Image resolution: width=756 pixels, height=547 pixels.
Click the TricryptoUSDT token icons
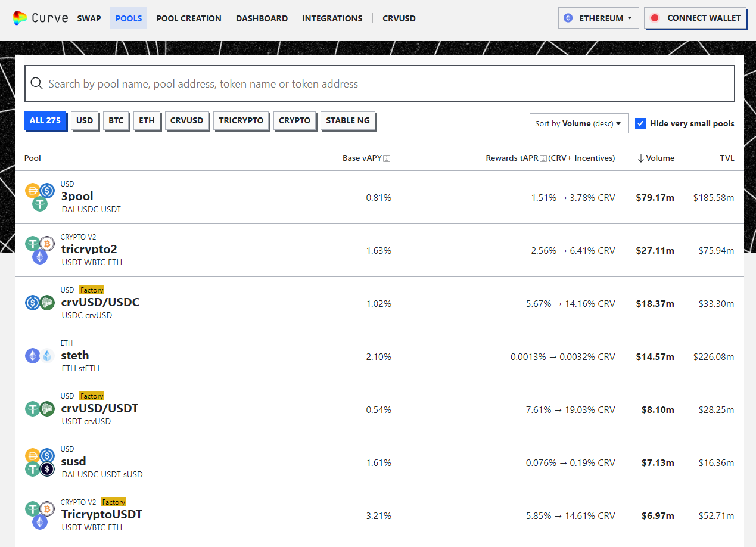40,515
